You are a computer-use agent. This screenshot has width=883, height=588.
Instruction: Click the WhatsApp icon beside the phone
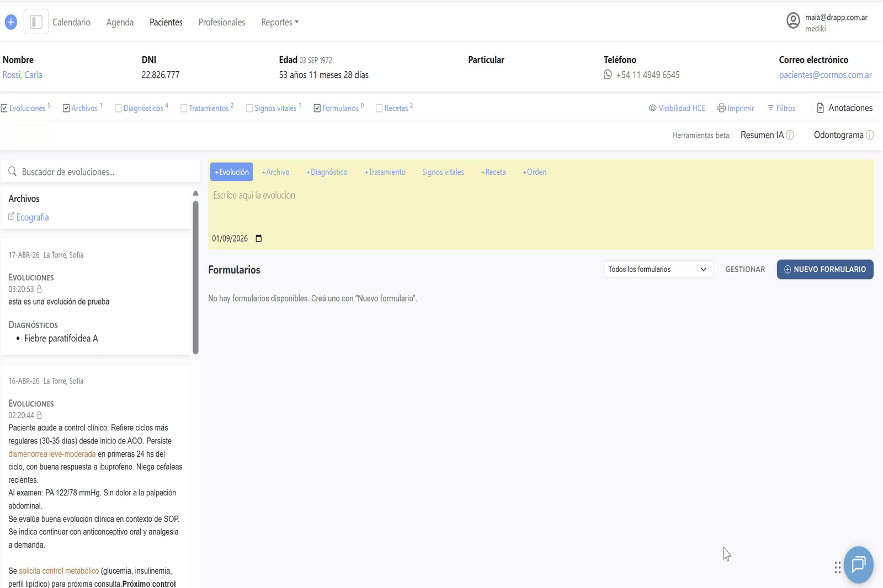point(608,74)
